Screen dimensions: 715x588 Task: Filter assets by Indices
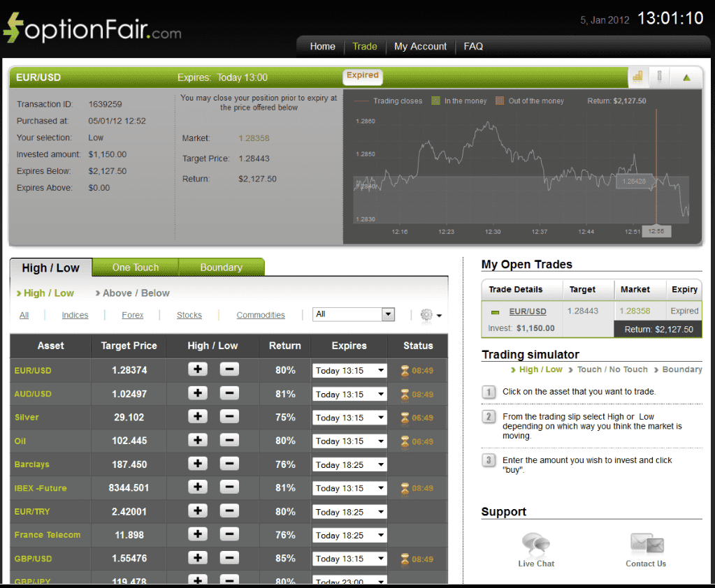click(x=75, y=315)
